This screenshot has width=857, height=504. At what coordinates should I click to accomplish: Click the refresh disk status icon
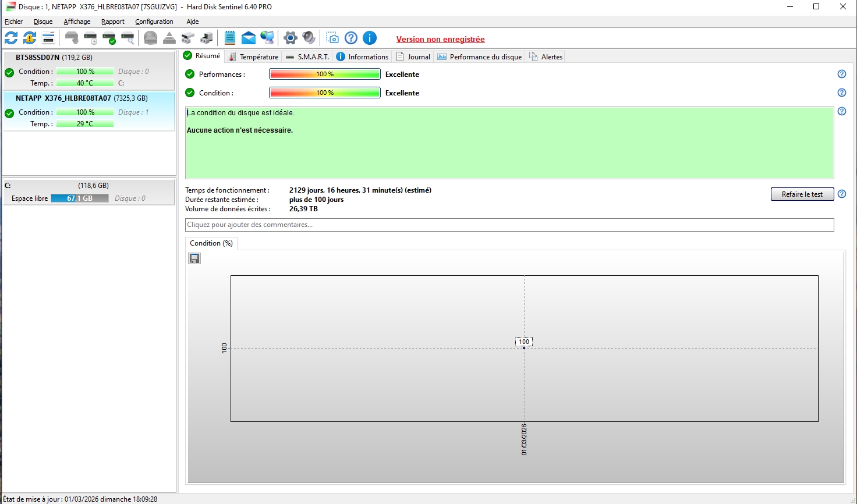[11, 38]
